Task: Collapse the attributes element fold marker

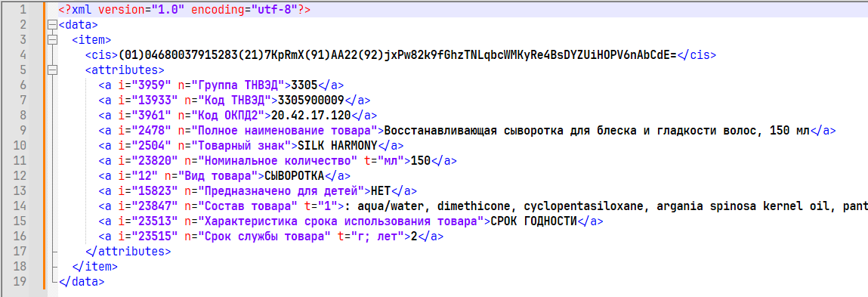Action: tap(53, 70)
